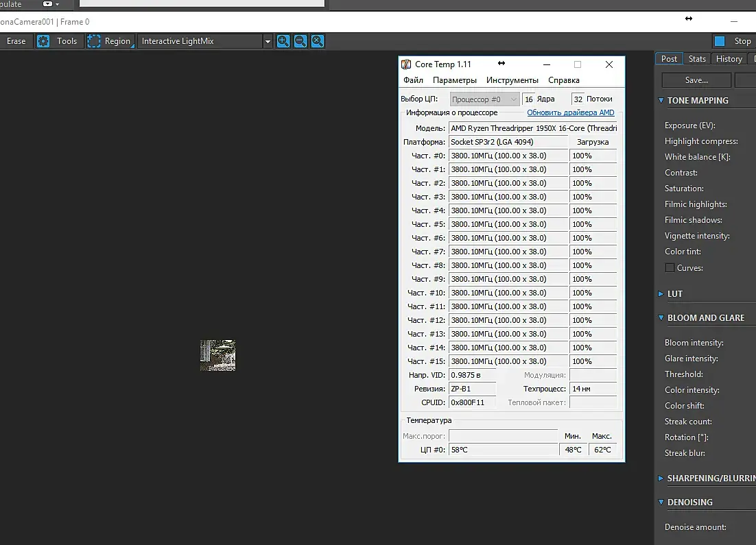
Task: Activate the Region selection icon
Action: pos(93,41)
